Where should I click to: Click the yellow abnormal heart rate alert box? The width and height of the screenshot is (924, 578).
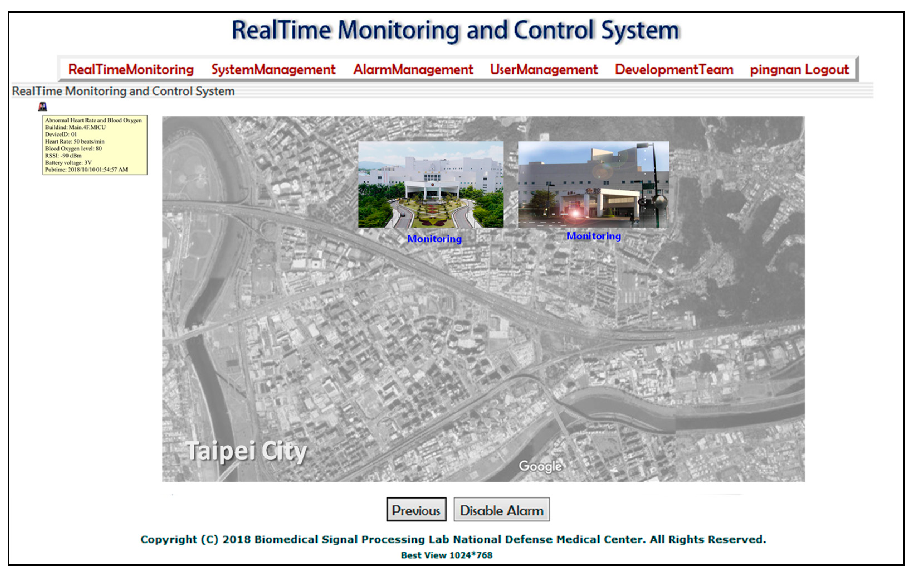[x=95, y=145]
